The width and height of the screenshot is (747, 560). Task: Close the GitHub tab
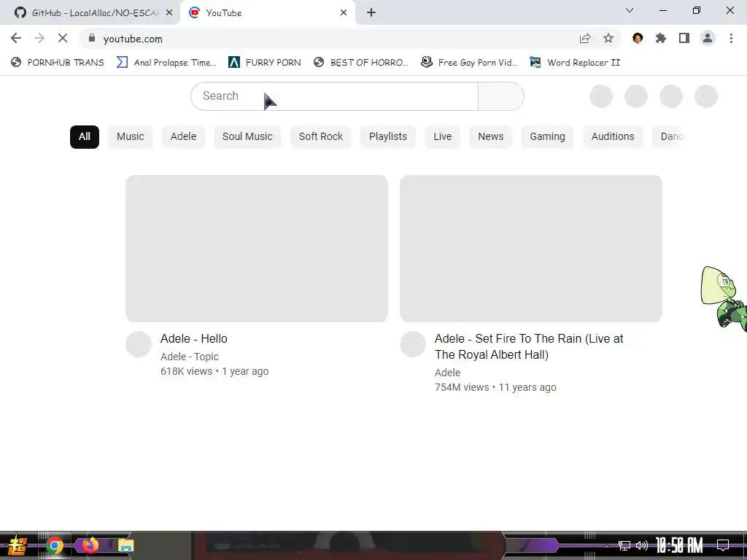click(x=169, y=13)
